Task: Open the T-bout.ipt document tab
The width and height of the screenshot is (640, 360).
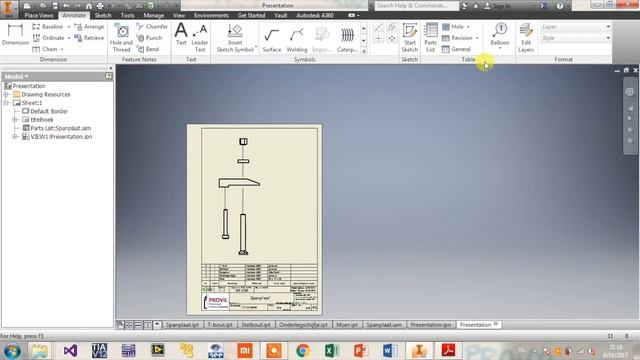Action: [x=220, y=325]
